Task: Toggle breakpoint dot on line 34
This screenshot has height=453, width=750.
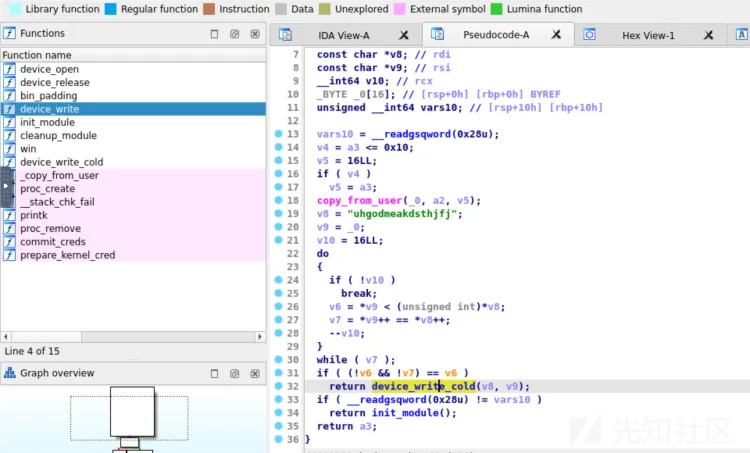Action: [x=278, y=412]
